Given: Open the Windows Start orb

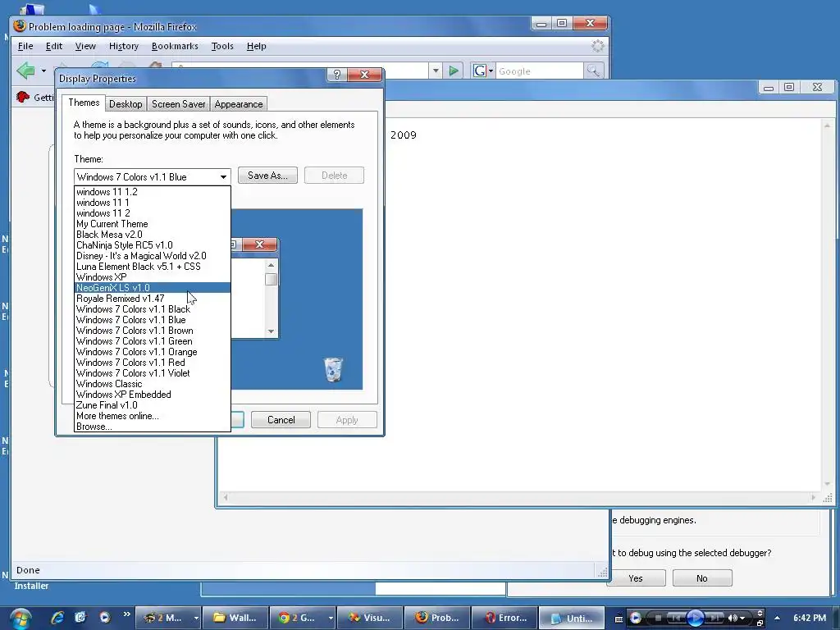Looking at the screenshot, I should [20, 619].
